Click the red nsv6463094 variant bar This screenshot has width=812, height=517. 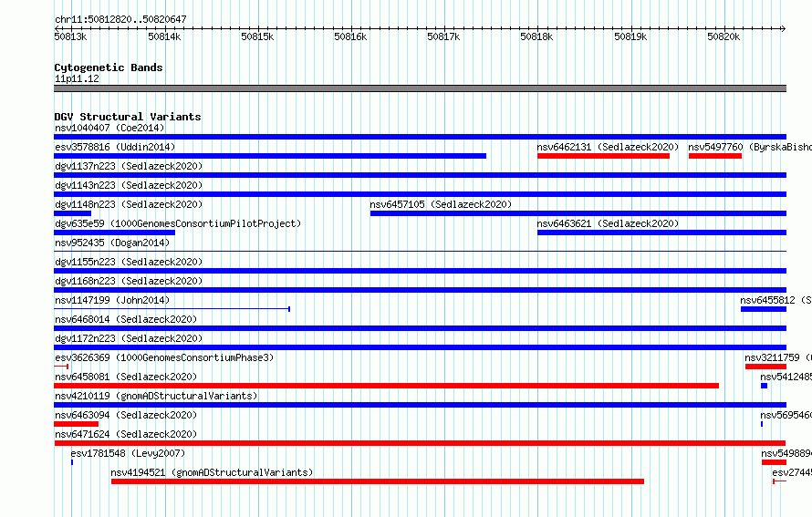76,424
